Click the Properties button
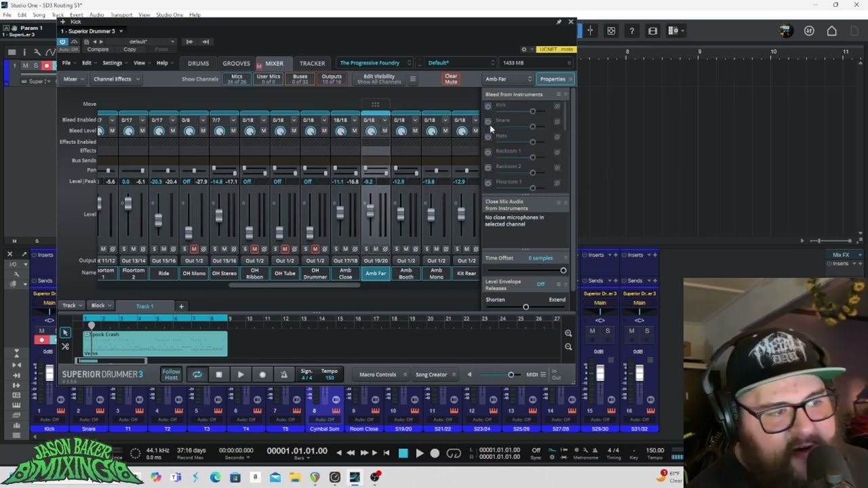868x488 pixels. [x=555, y=79]
